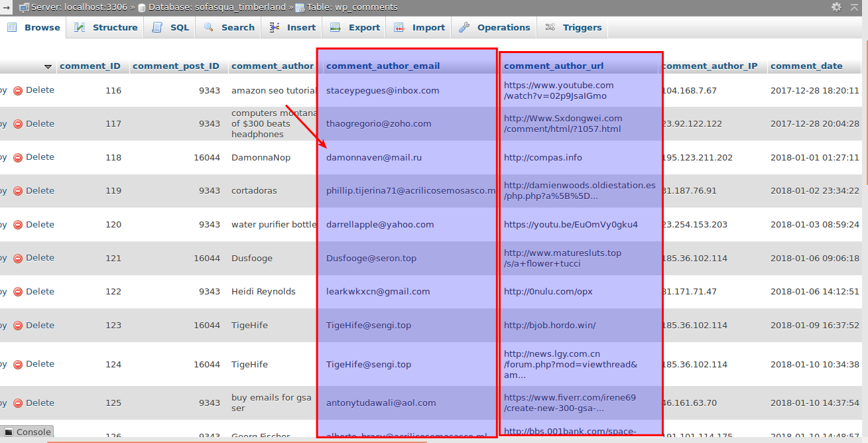Screen dimensions: 868x443
Task: Click the Search magnifier icon
Action: coord(208,28)
